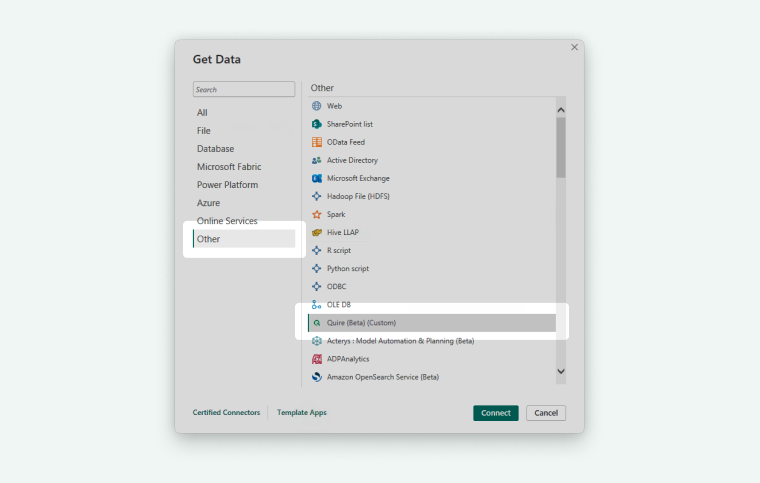The width and height of the screenshot is (760, 483).
Task: Select the Hive LLAP icon
Action: [x=317, y=232]
